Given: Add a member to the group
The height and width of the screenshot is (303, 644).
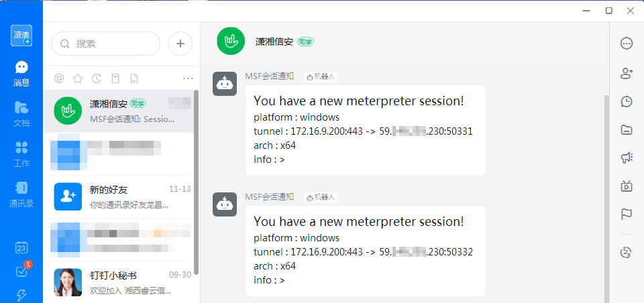Looking at the screenshot, I should (627, 74).
